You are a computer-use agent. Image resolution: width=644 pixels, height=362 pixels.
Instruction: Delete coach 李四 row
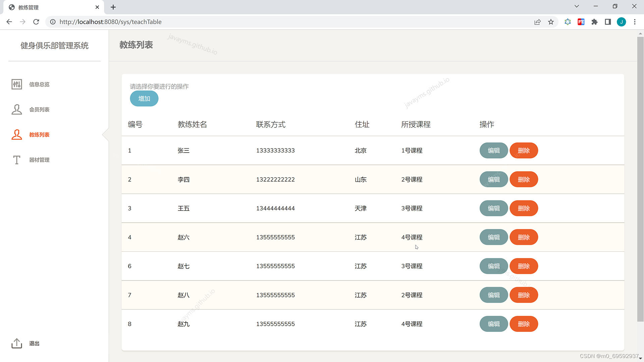tap(524, 179)
